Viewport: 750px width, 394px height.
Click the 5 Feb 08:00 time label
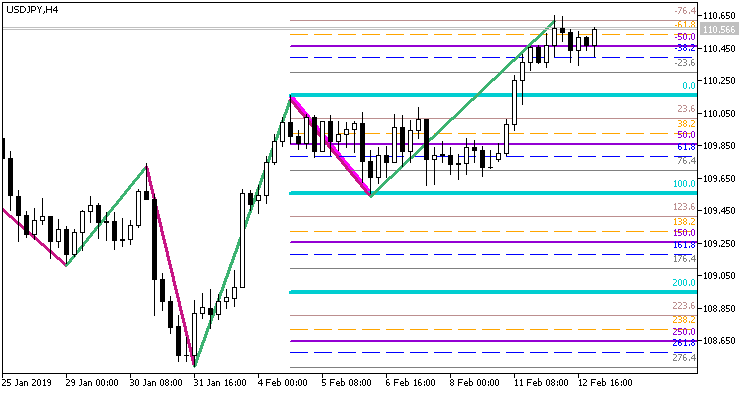(346, 383)
